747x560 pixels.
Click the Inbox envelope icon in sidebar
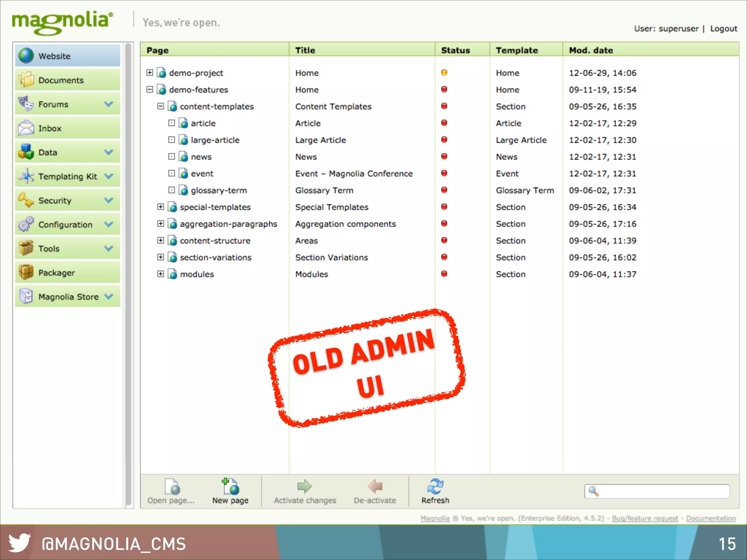26,128
